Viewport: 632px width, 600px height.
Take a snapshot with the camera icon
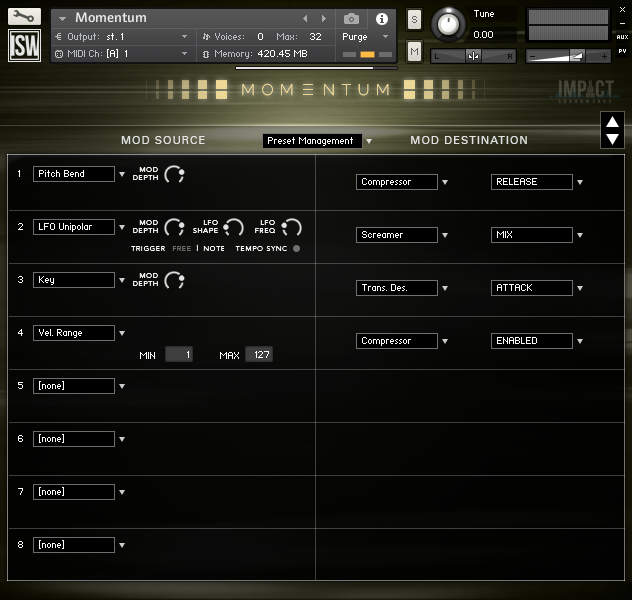click(351, 19)
